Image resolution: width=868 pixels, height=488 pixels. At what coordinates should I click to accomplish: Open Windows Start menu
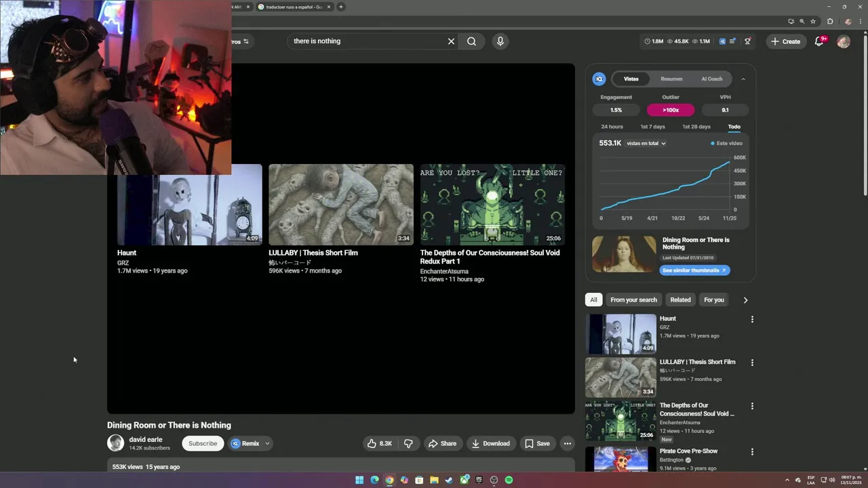click(359, 480)
